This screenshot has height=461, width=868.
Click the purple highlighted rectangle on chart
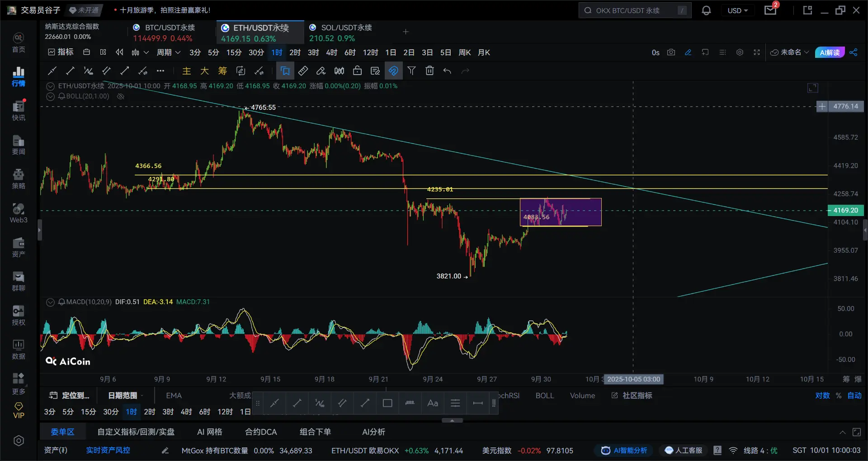[561, 212]
